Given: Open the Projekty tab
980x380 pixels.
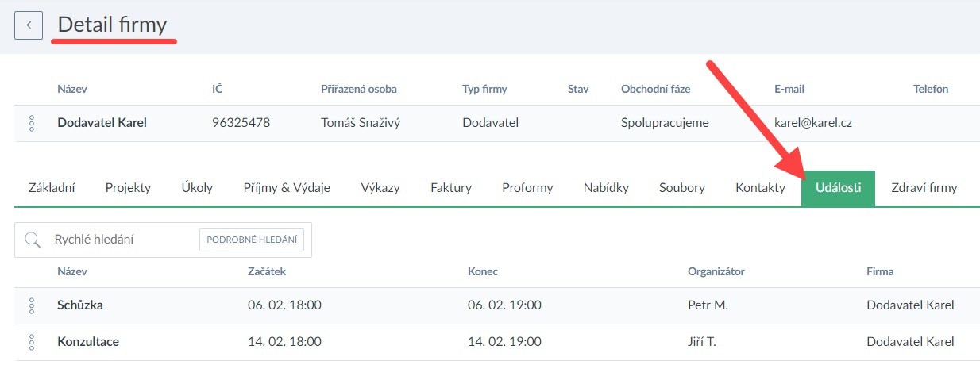Looking at the screenshot, I should point(128,188).
